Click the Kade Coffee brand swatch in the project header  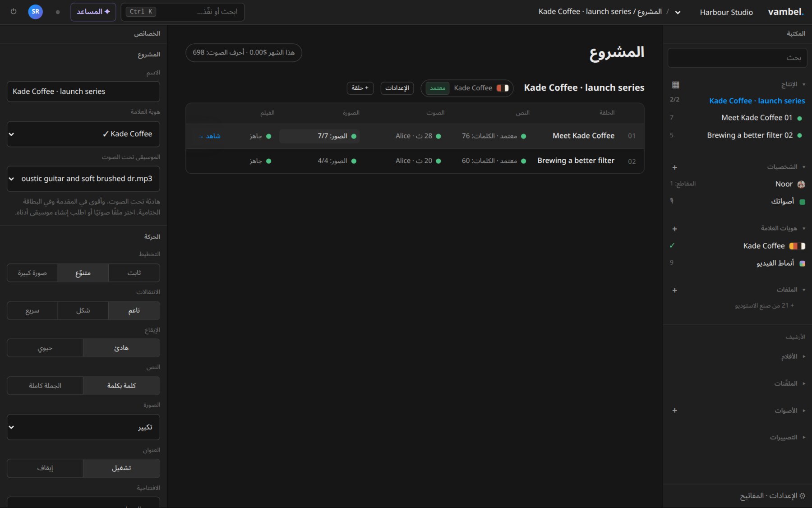[503, 88]
